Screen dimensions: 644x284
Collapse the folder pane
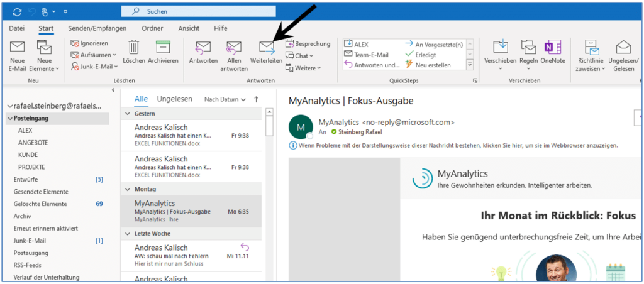(113, 90)
